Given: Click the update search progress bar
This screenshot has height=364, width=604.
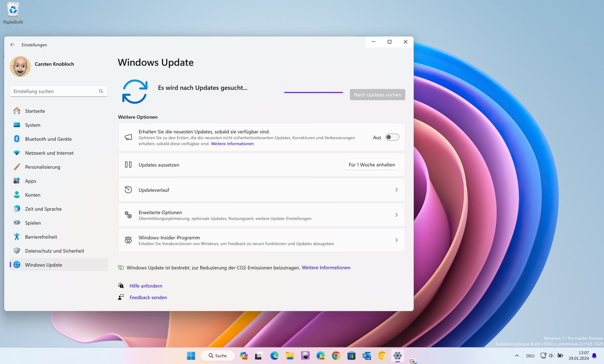Looking at the screenshot, I should [314, 93].
